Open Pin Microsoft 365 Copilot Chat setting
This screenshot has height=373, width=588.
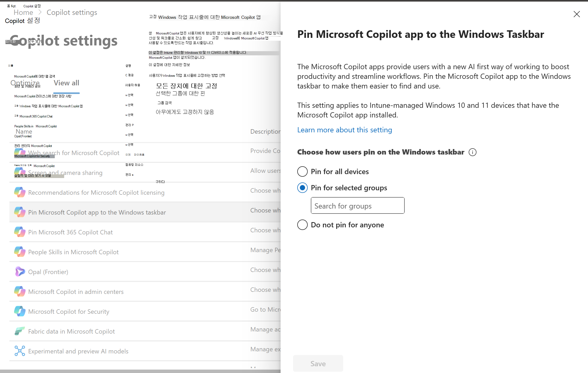tap(70, 232)
